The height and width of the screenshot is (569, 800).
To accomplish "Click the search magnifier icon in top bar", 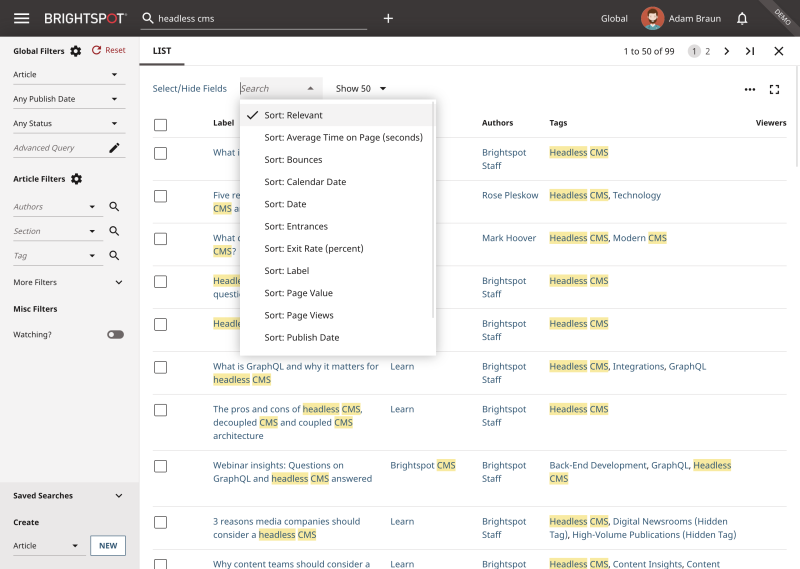I will click(148, 18).
